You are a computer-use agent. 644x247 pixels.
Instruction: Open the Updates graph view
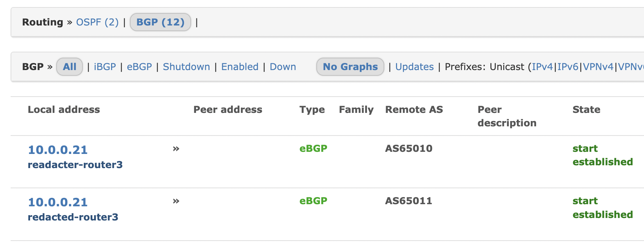pos(414,67)
